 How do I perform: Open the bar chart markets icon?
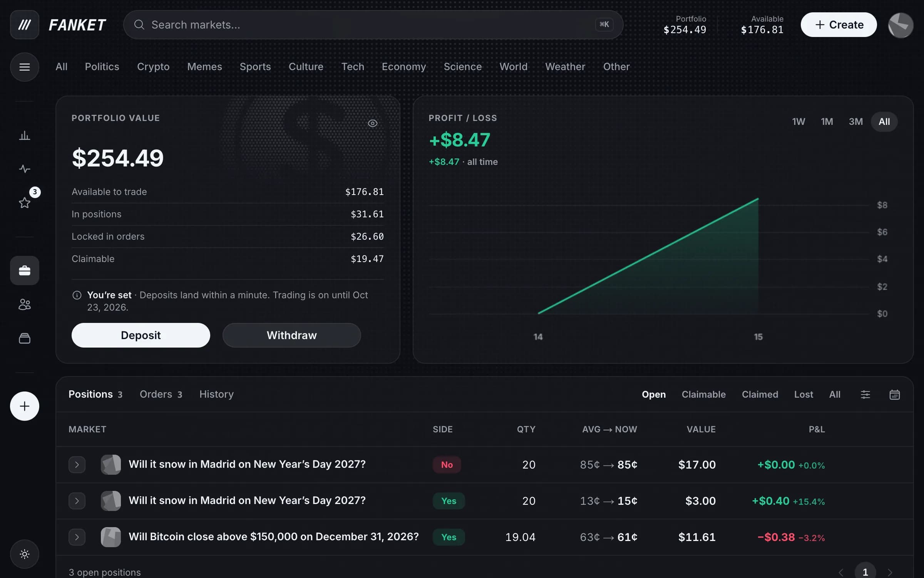coord(25,135)
